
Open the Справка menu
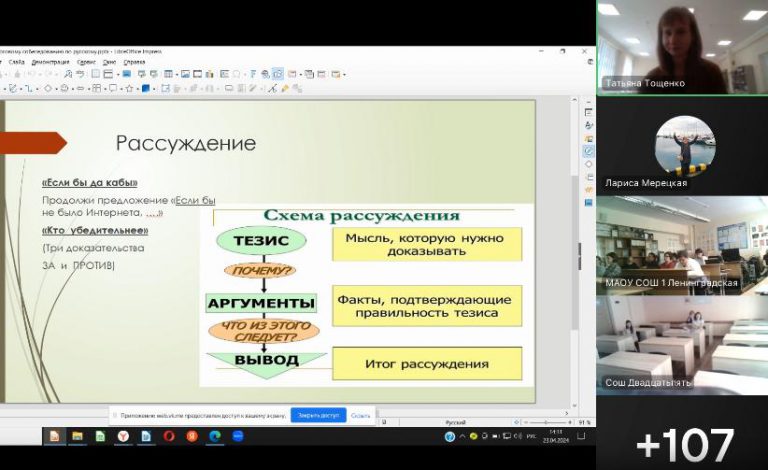(x=134, y=62)
